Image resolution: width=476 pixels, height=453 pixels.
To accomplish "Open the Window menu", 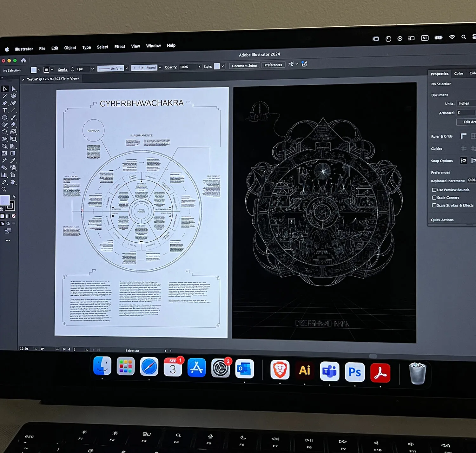I will click(153, 46).
